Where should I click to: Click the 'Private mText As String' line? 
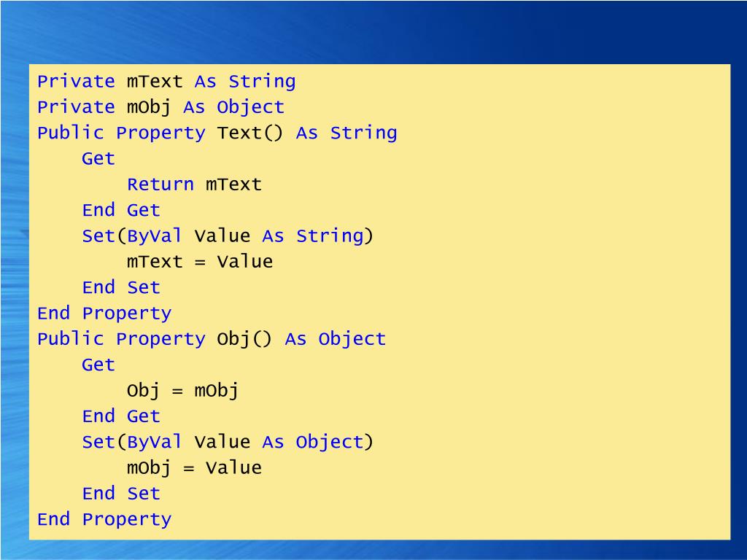pos(166,82)
